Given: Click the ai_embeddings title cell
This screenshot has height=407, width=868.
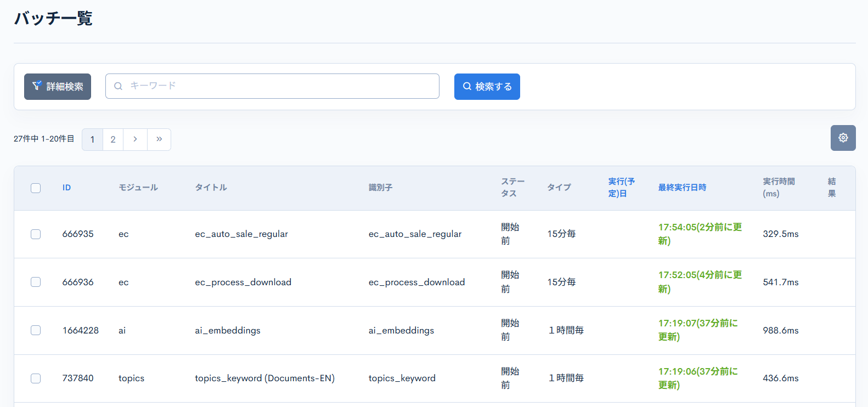Looking at the screenshot, I should [x=228, y=330].
